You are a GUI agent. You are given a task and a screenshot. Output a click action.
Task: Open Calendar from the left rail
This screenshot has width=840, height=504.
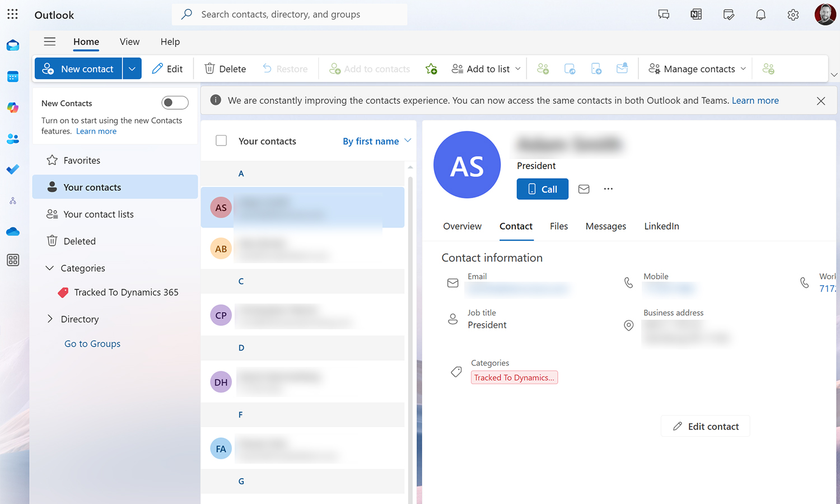point(13,77)
